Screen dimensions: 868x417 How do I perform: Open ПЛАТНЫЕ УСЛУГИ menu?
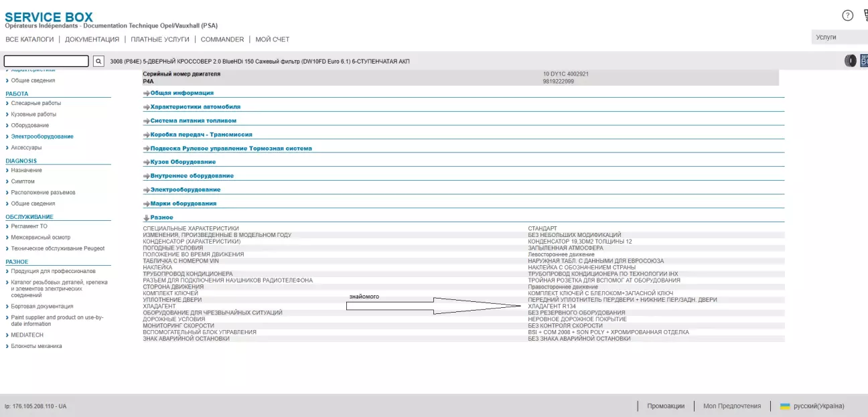pyautogui.click(x=160, y=39)
